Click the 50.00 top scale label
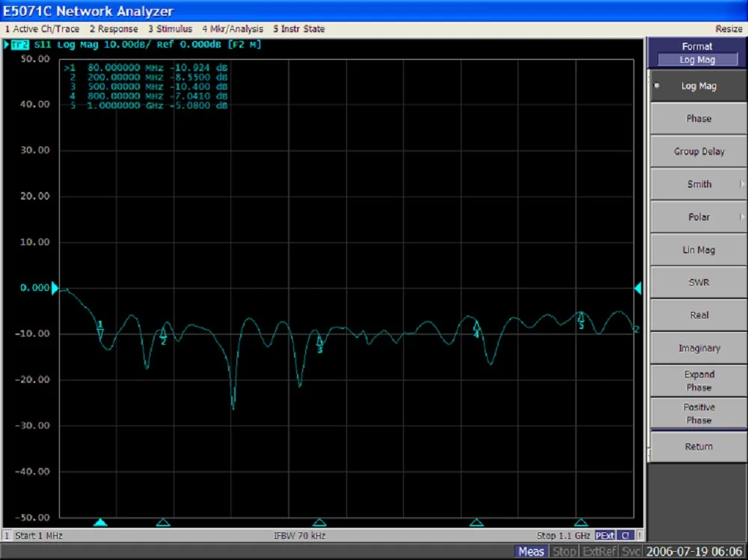The width and height of the screenshot is (748, 560). click(x=35, y=58)
